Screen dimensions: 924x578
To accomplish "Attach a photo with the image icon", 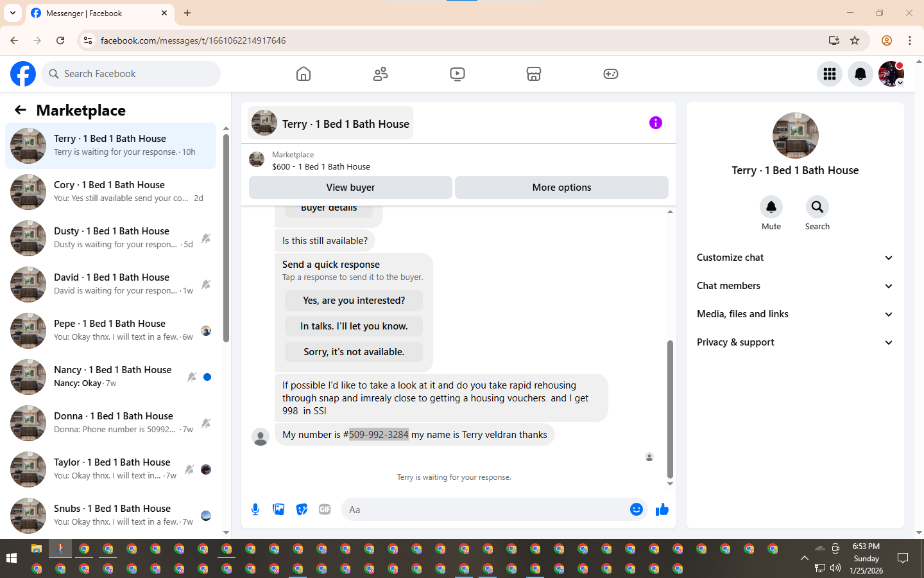I will pyautogui.click(x=278, y=509).
